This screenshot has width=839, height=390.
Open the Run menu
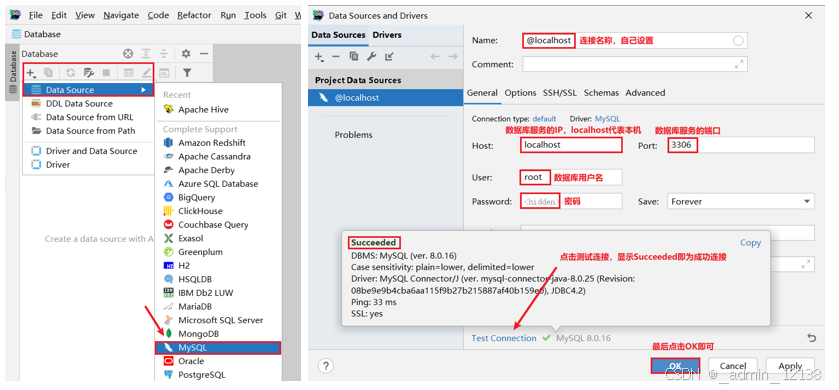228,15
